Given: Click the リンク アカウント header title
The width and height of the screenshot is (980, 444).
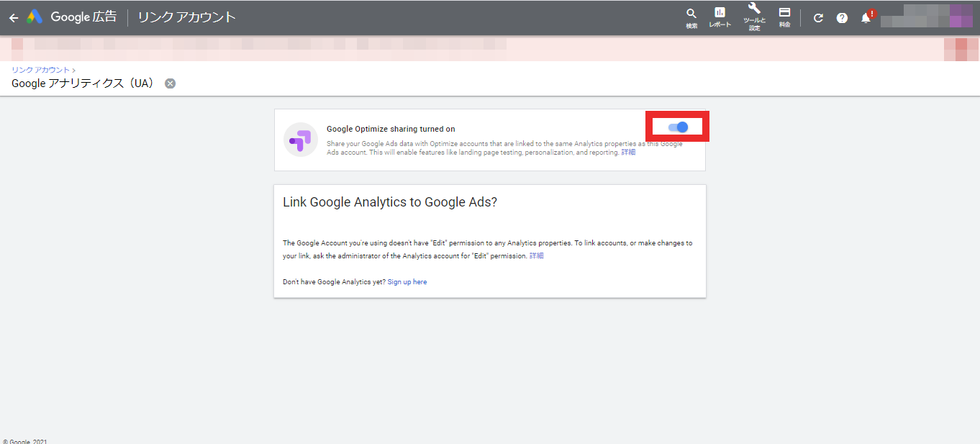Looking at the screenshot, I should coord(187,17).
